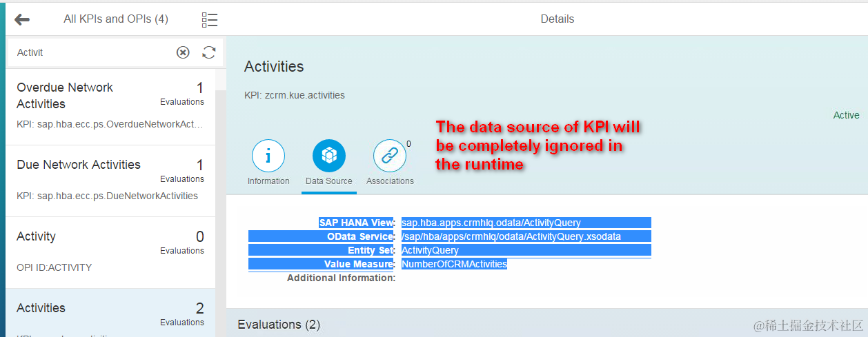
Task: Click the truncated 'KPI: sap.hba.ecc.ps.OverdueNetworkAct…' text
Action: click(110, 124)
